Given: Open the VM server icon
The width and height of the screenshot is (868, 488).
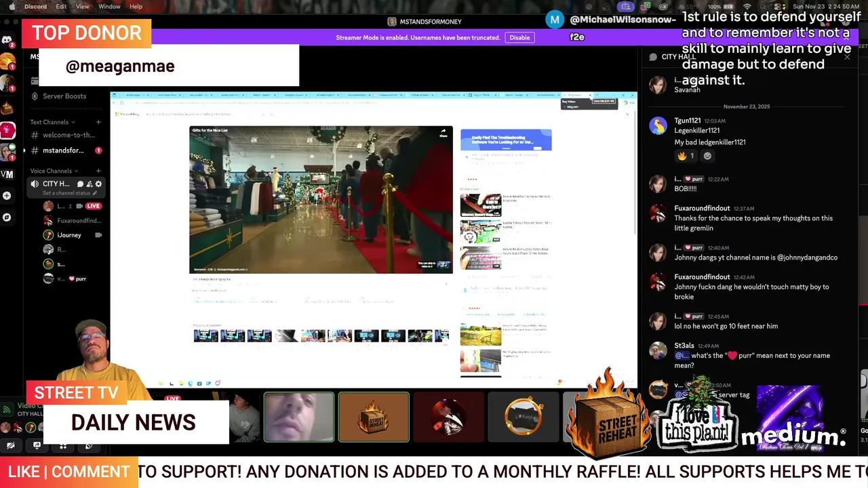Looking at the screenshot, I should pyautogui.click(x=7, y=174).
